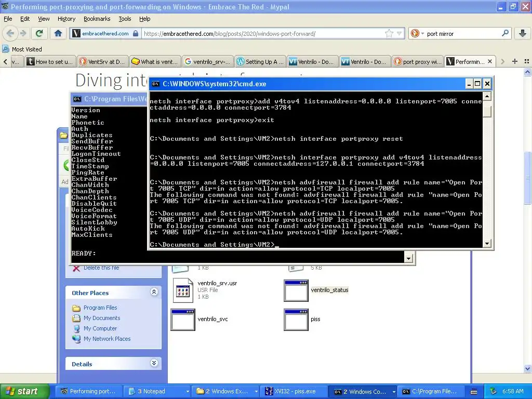532x399 pixels.
Task: Open the Windows Explorer taskbar group dropdown
Action: (256, 392)
